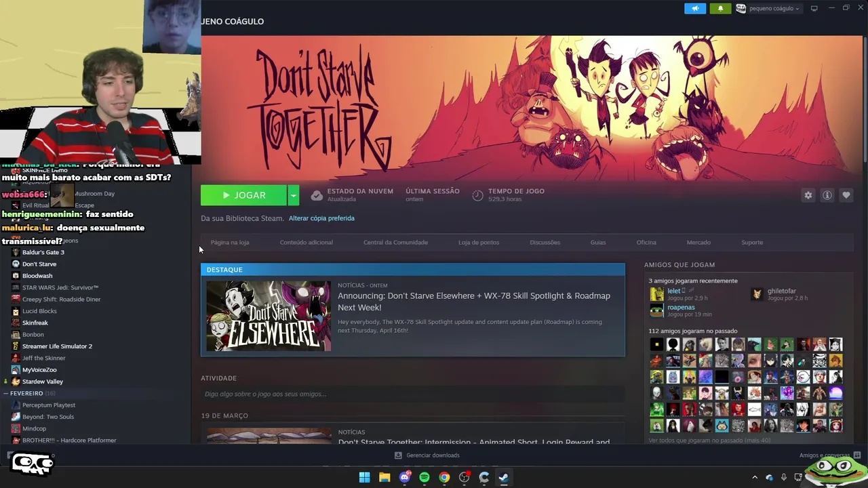868x488 pixels.
Task: Select Beyond: Two Souls in library
Action: point(48,417)
